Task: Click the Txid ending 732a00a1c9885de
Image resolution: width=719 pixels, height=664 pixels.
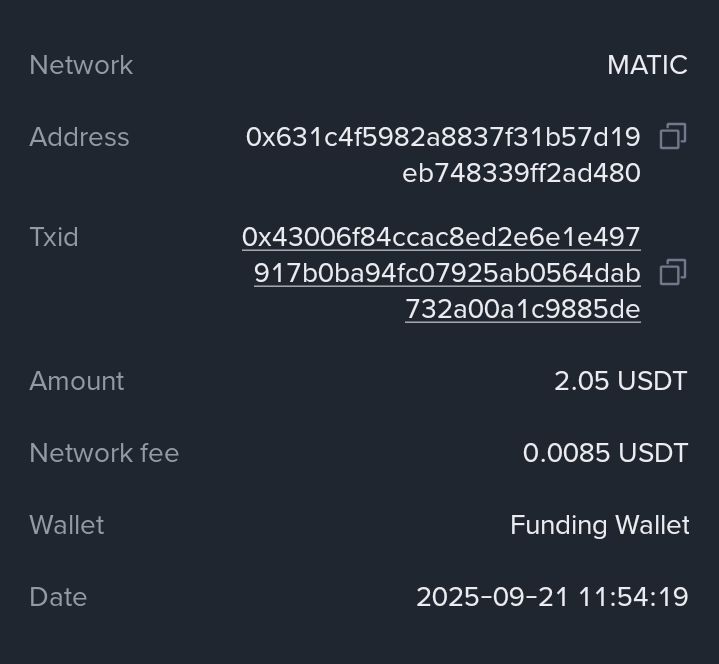Action: point(522,309)
